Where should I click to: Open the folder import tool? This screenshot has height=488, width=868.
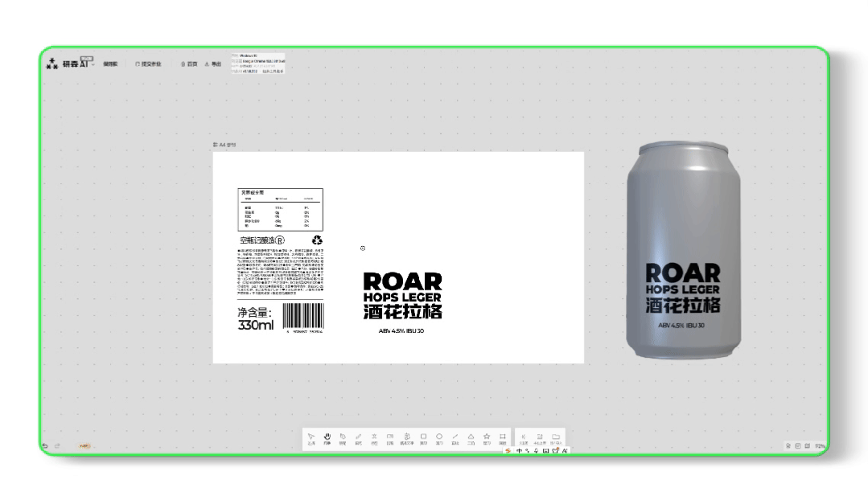[556, 439]
